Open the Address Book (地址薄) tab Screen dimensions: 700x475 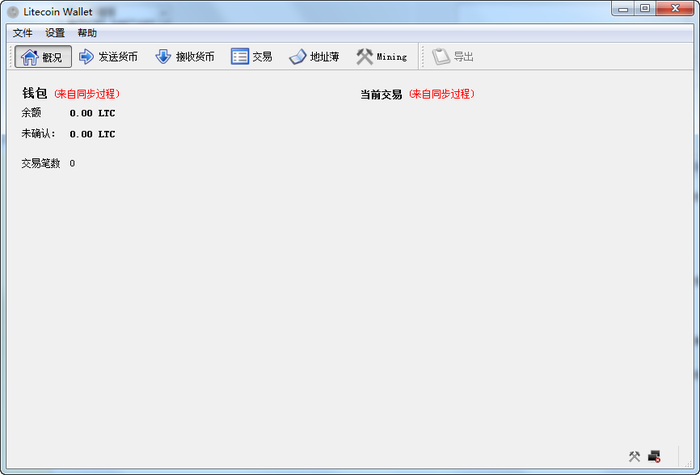[314, 57]
